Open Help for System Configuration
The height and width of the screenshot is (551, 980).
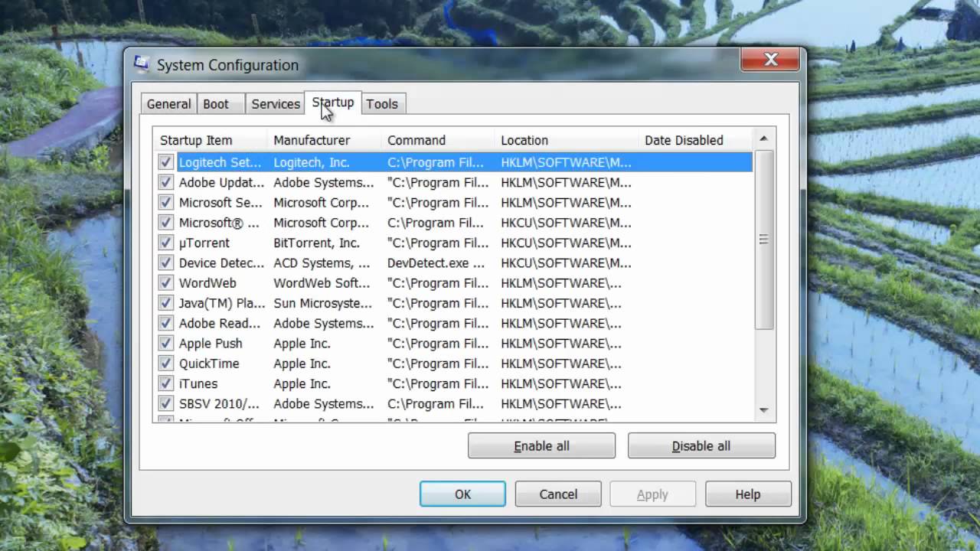748,494
